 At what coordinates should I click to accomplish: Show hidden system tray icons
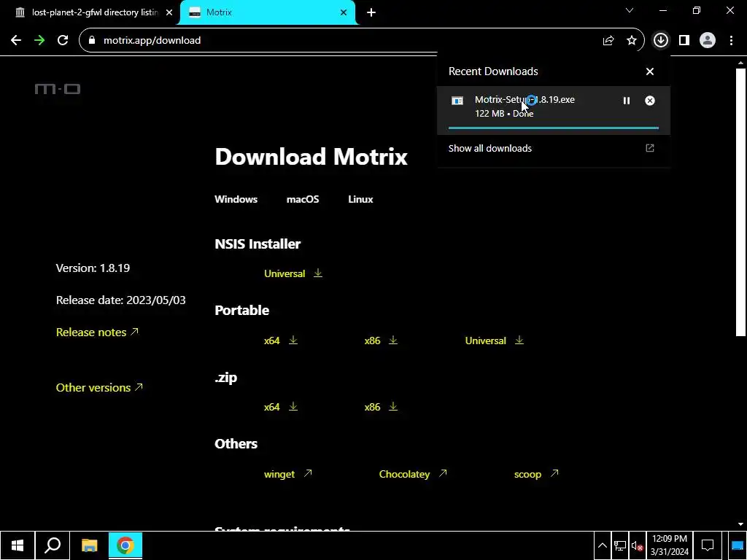tap(602, 545)
